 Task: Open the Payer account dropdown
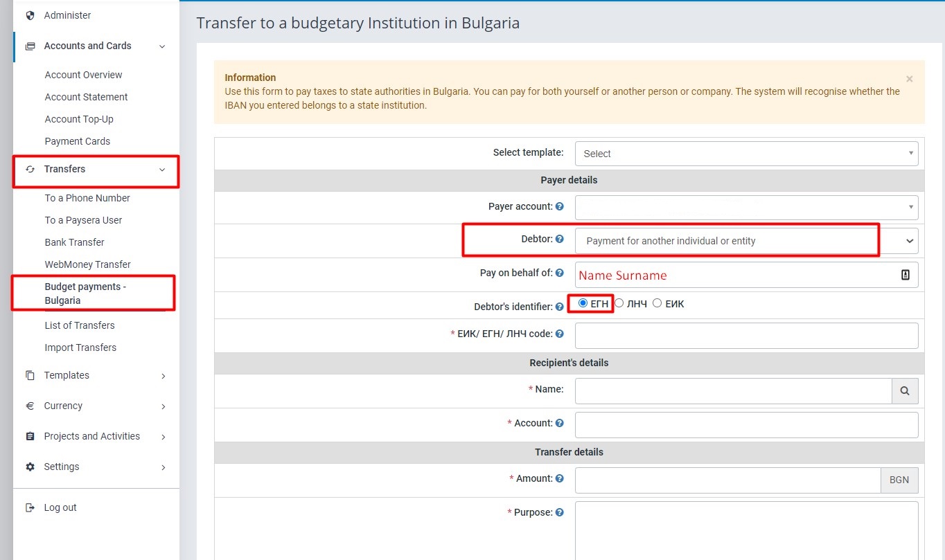tap(746, 207)
